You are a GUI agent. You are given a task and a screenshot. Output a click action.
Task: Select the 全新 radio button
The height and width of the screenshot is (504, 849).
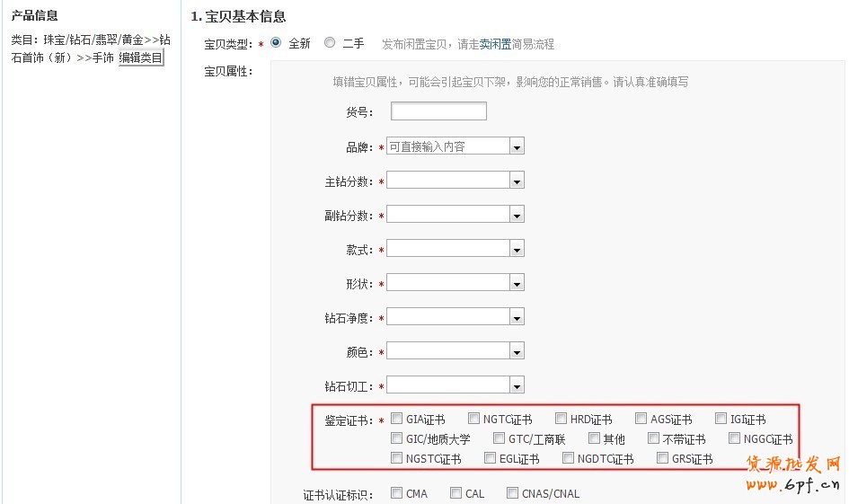pos(276,42)
